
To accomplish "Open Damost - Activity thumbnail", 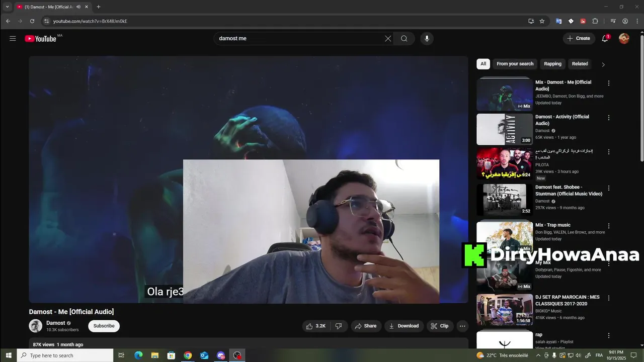I will (x=505, y=129).
